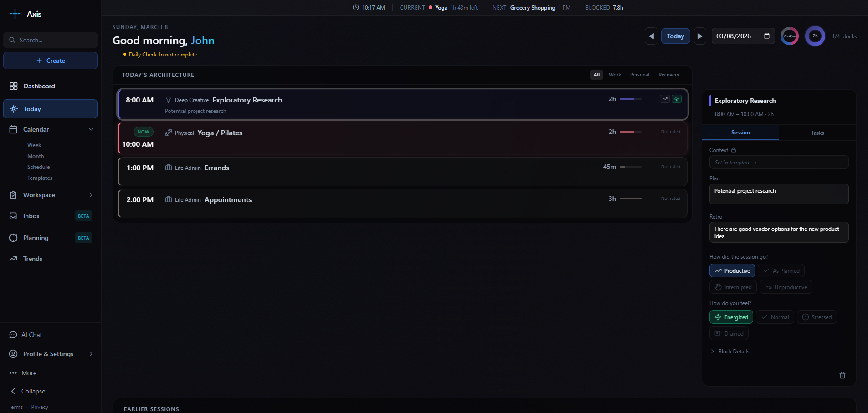Screen dimensions: 868x413
Task: Expand the Workspace sidebar section
Action: (91, 195)
